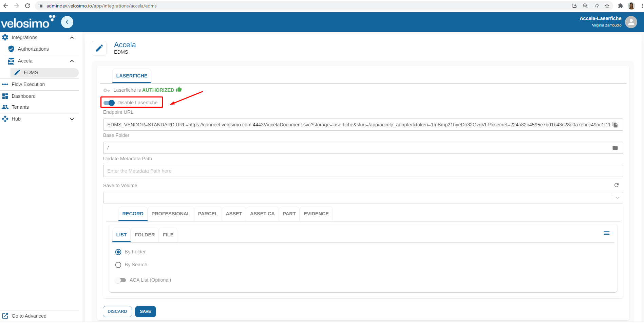Viewport: 644px width, 323px height.
Task: Open the Save to Volume dropdown
Action: [x=618, y=198]
